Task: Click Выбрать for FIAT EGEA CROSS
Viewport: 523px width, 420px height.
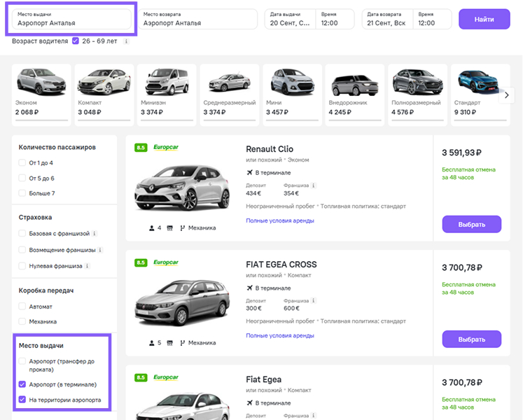Action: (472, 339)
